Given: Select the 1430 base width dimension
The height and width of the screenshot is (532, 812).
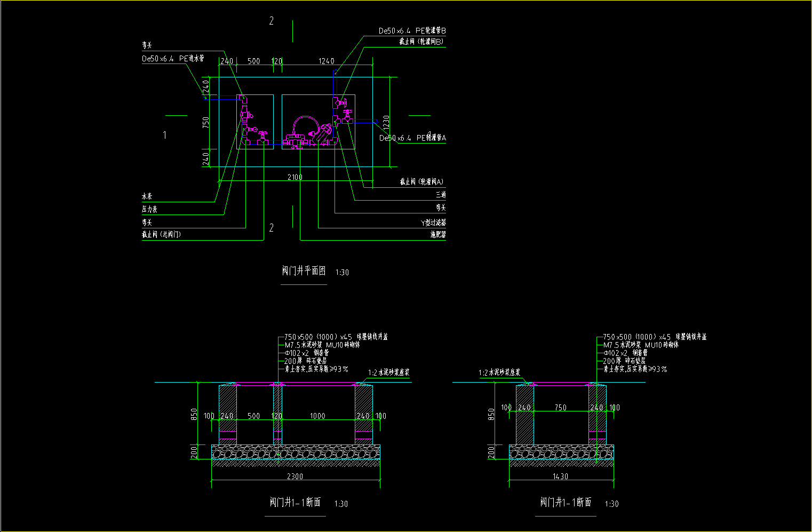Looking at the screenshot, I should coord(560,477).
